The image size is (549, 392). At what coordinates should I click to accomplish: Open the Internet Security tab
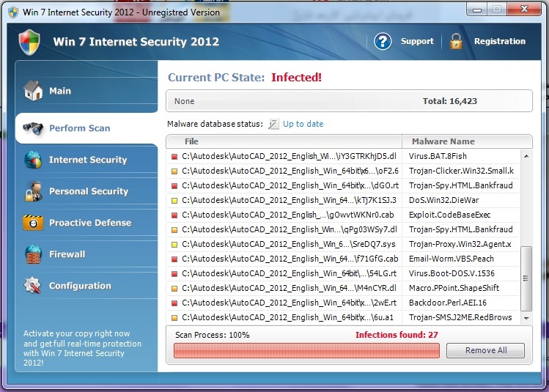[87, 160]
